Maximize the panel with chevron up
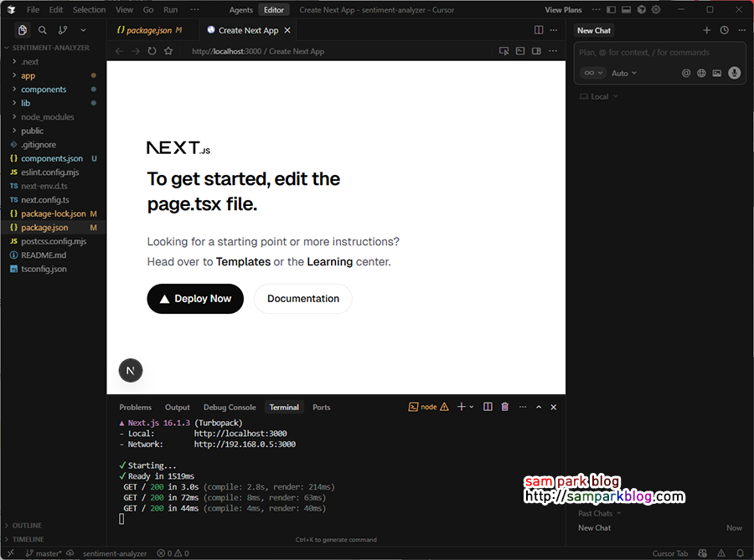The width and height of the screenshot is (754, 560). 539,407
